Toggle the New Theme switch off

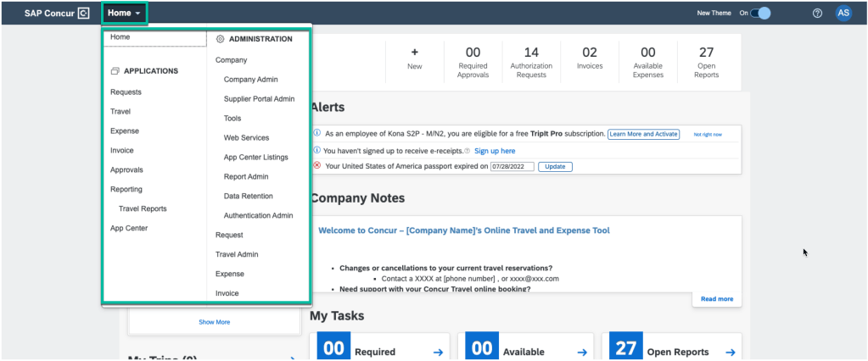pos(760,13)
